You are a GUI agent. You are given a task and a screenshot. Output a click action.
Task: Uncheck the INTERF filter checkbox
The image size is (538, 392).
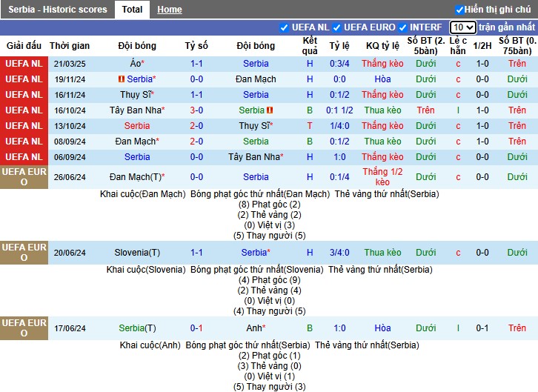point(402,27)
